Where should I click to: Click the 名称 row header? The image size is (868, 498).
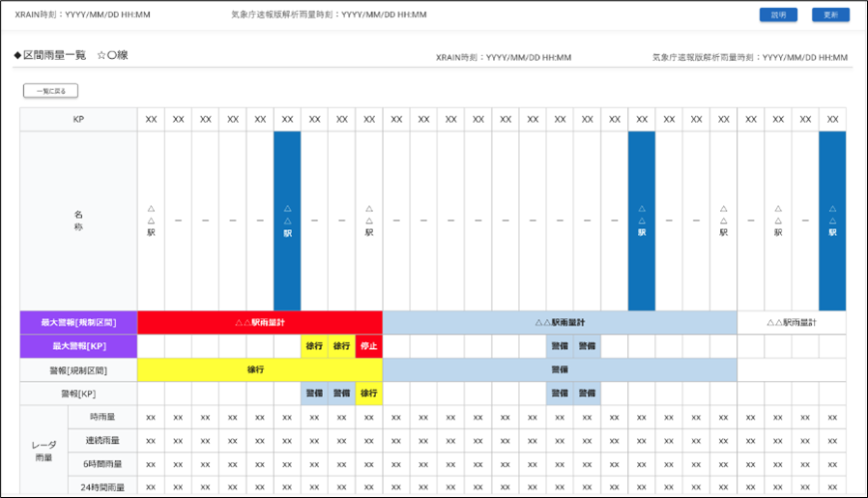(x=78, y=220)
